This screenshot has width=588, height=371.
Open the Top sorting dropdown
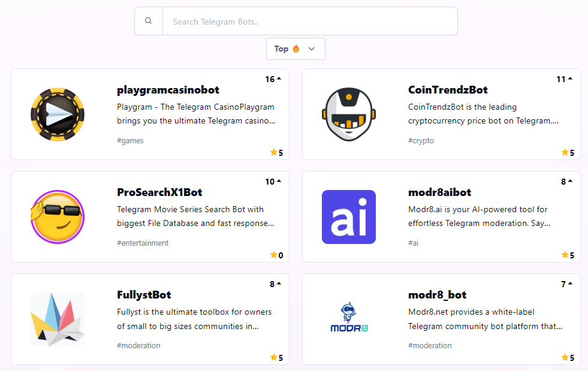(295, 49)
